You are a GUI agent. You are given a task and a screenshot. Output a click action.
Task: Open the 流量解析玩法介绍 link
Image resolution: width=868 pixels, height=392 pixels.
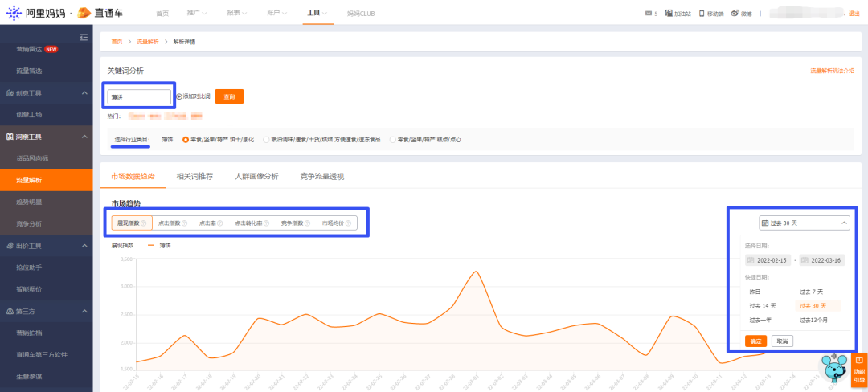832,71
